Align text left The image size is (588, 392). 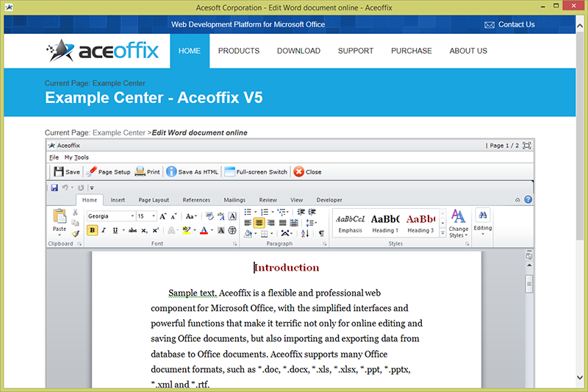click(248, 223)
